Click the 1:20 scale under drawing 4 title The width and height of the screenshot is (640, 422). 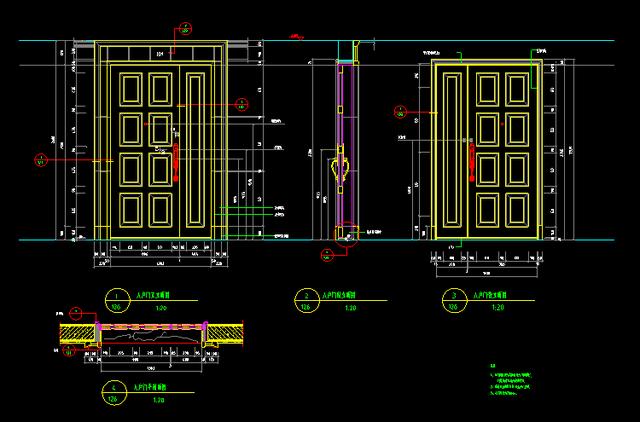[159, 400]
